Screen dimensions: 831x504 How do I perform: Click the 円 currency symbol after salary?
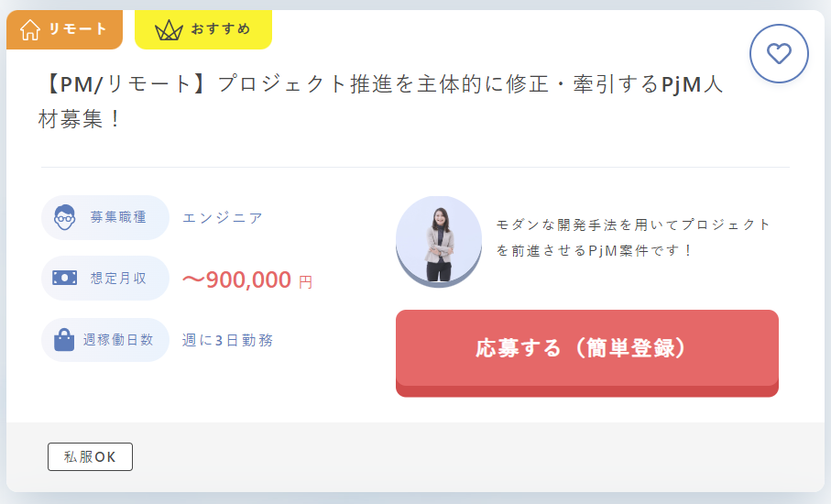306,282
